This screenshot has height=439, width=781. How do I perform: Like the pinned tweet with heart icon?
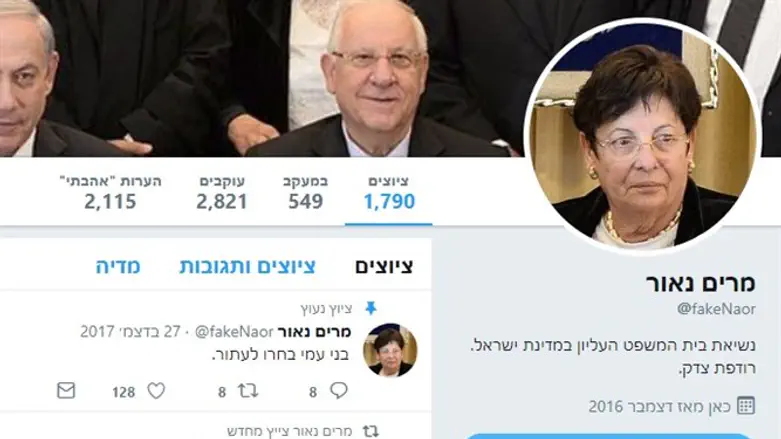pyautogui.click(x=156, y=391)
